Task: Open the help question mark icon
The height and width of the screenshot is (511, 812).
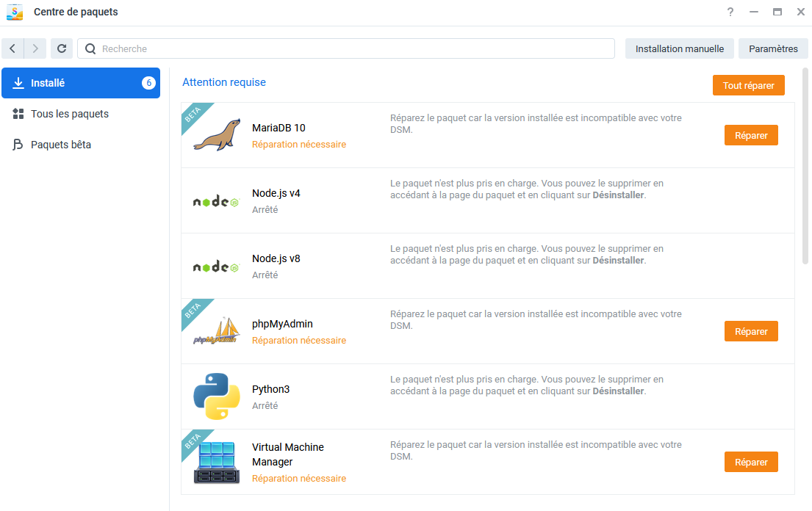Action: pyautogui.click(x=730, y=12)
